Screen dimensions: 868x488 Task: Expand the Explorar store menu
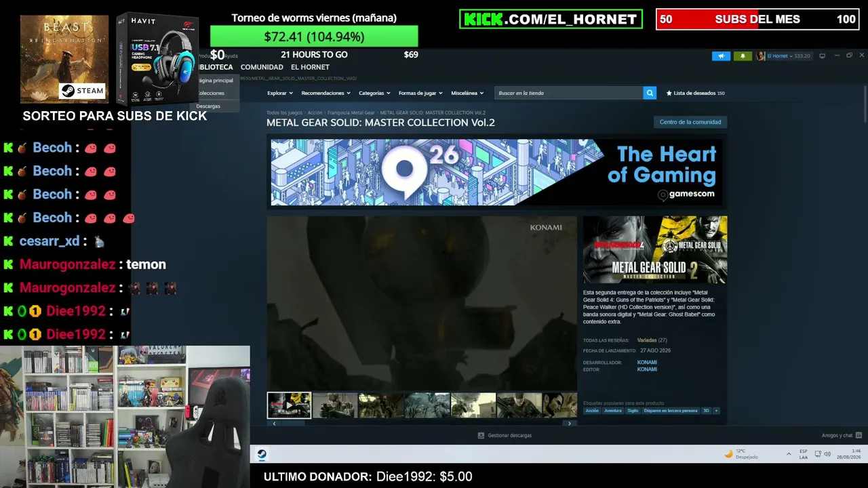point(280,93)
